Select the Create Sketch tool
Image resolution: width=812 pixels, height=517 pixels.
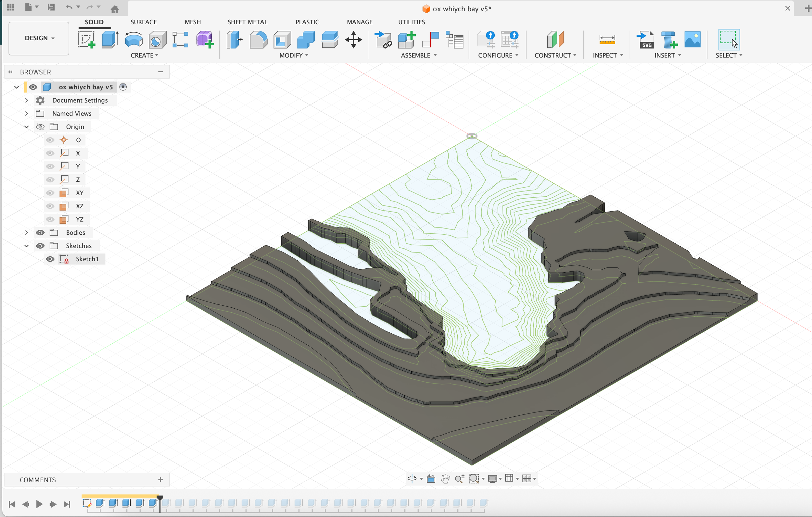(86, 40)
